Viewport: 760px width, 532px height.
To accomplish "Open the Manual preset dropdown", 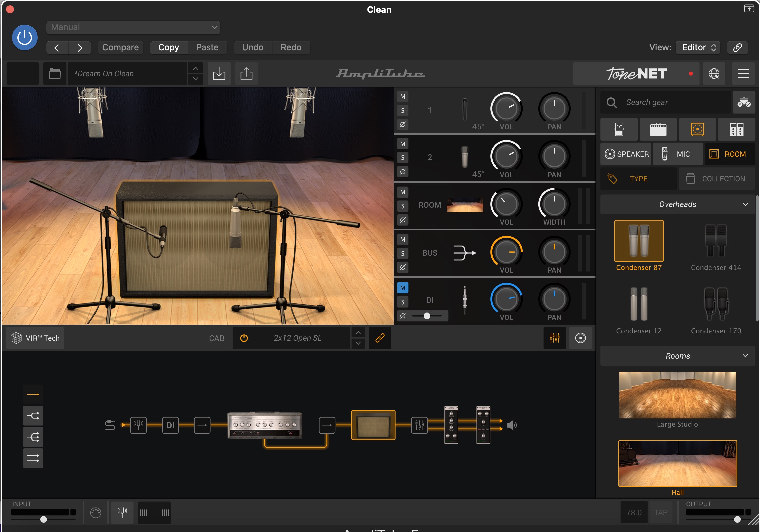I will pos(133,27).
